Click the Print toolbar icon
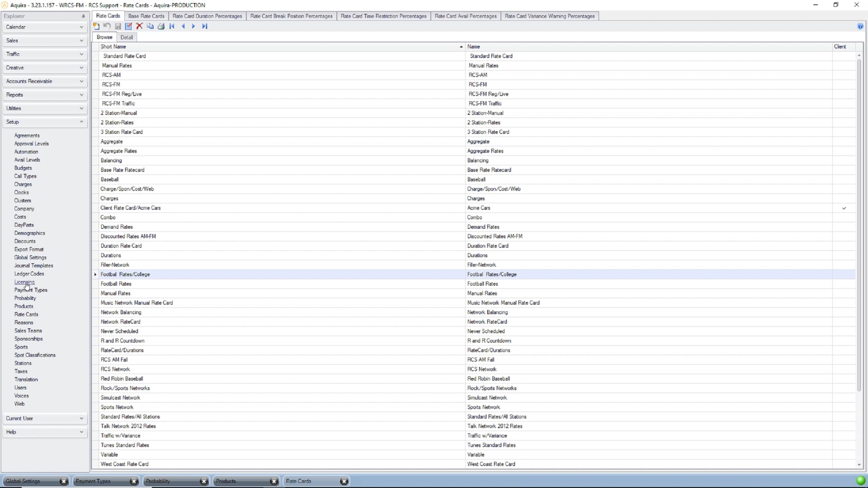Screen dimensions: 868x488 [161, 26]
